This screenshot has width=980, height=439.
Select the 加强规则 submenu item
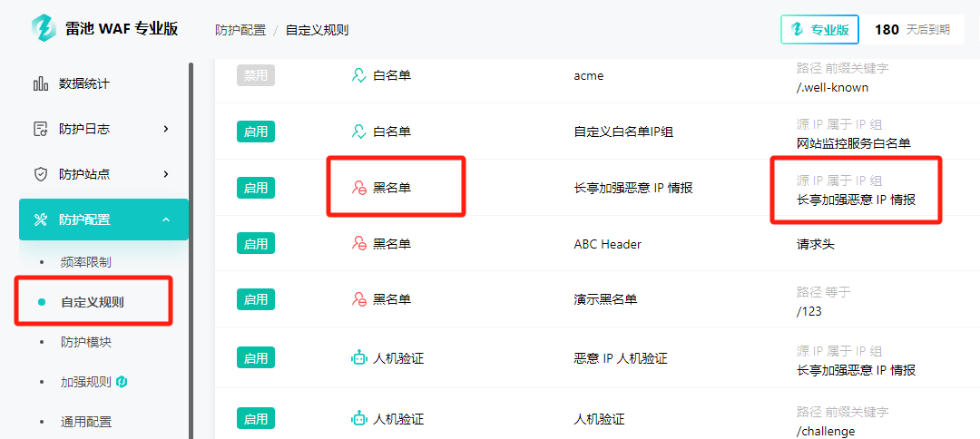[x=85, y=382]
